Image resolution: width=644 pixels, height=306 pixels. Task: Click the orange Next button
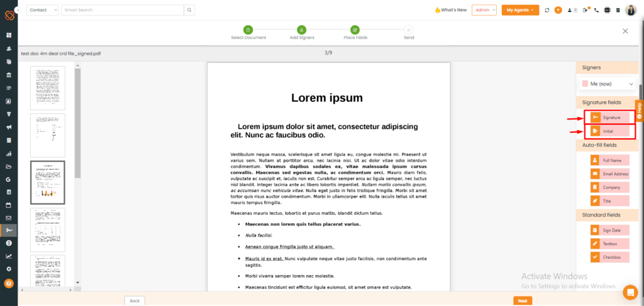point(523,301)
